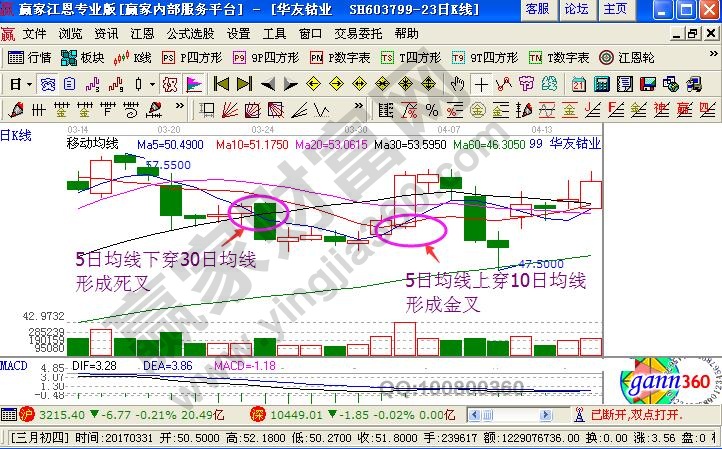The image size is (722, 449).
Task: Toggle the percent % line tool
Action: click(x=432, y=109)
